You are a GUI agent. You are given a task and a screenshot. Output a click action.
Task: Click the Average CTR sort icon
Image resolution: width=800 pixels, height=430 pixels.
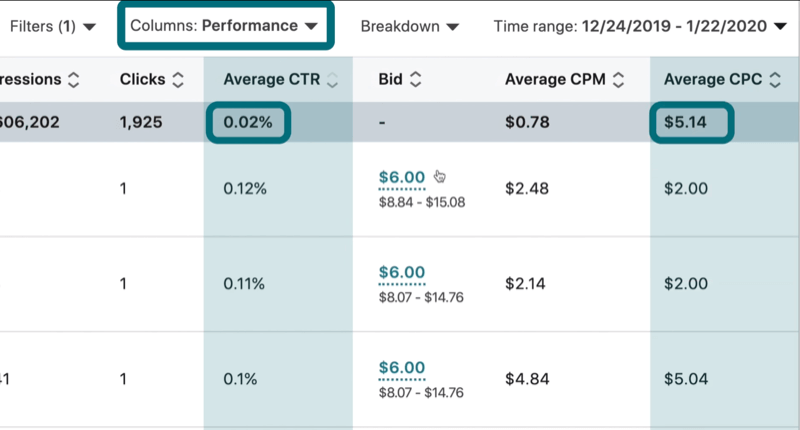[332, 79]
